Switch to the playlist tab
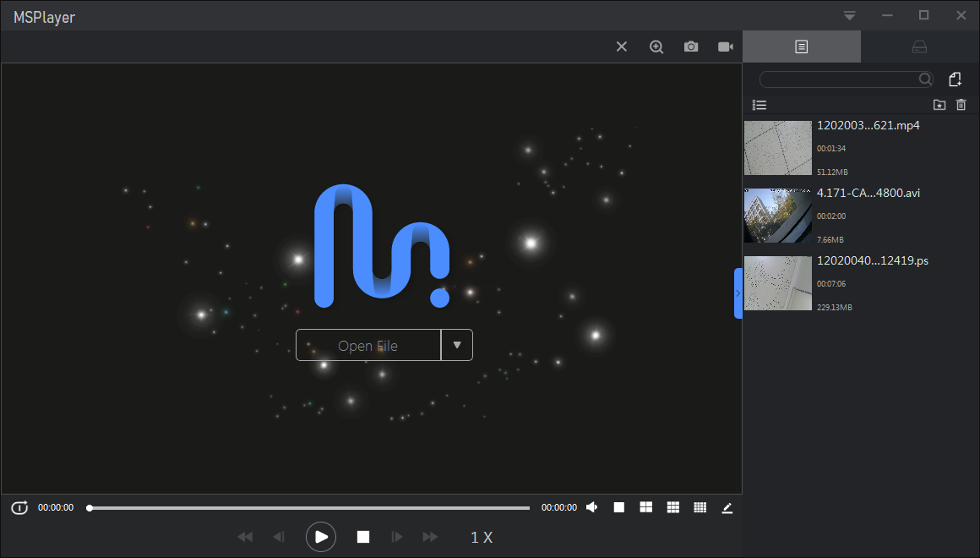The width and height of the screenshot is (980, 558). click(801, 46)
